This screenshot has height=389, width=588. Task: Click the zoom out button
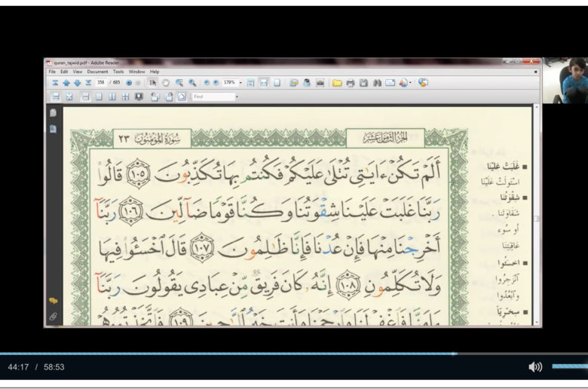pyautogui.click(x=207, y=83)
